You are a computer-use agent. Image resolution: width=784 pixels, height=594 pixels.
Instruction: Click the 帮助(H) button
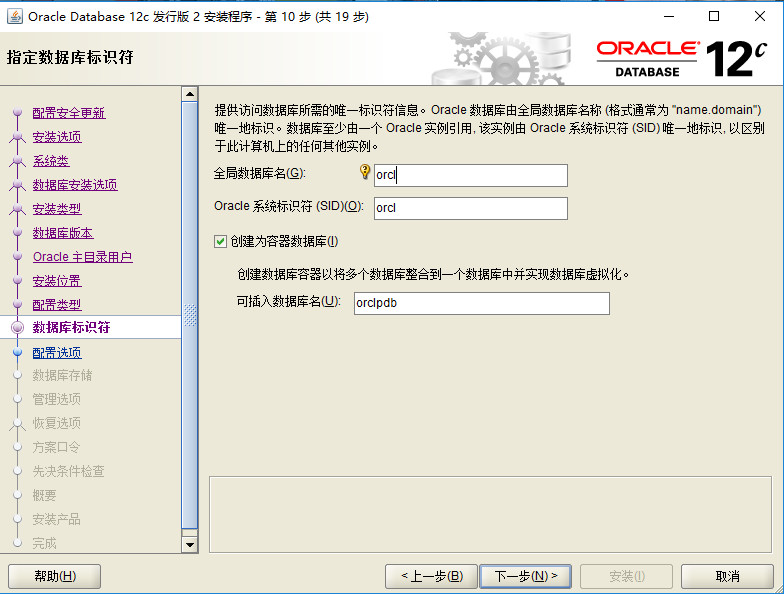54,576
